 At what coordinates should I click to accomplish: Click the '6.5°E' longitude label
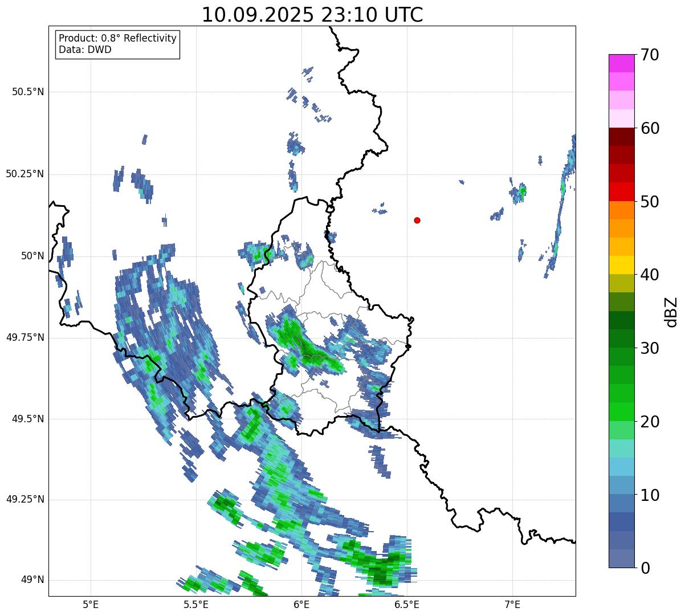407,604
